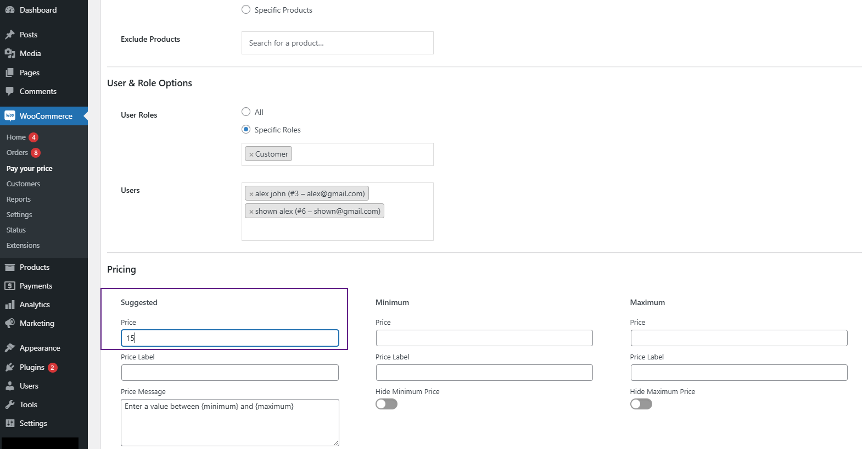The image size is (868, 449).
Task: Click the 'User & Role Options' heading
Action: click(x=150, y=83)
